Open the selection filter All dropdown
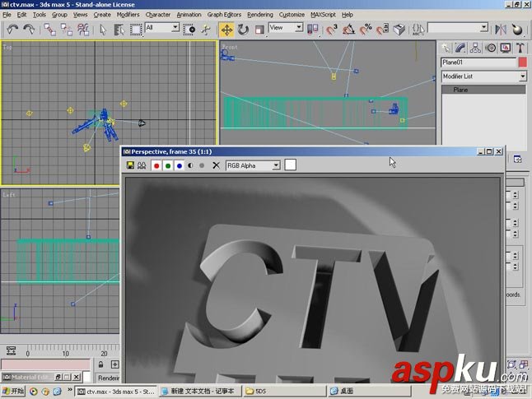Image resolution: width=532 pixels, height=399 pixels. click(175, 27)
